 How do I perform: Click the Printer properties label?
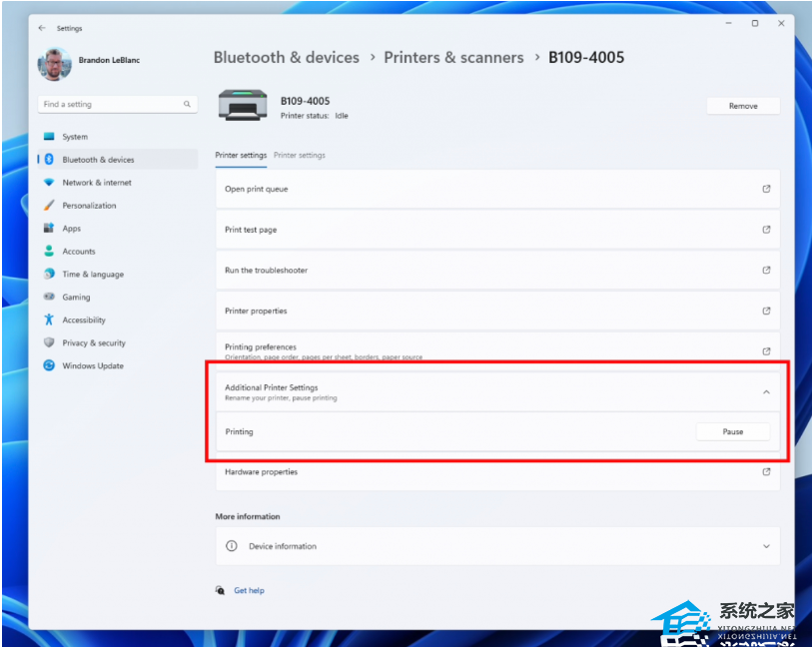point(256,311)
